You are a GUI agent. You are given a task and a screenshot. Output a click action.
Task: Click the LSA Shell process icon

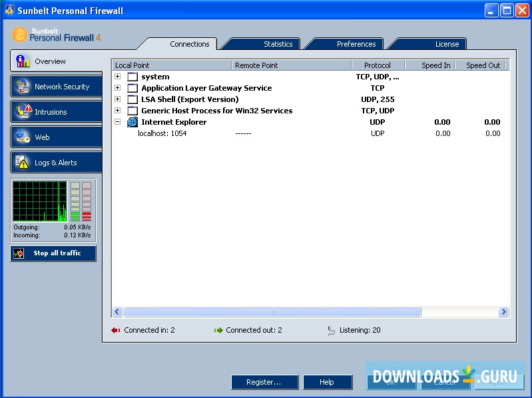[133, 99]
